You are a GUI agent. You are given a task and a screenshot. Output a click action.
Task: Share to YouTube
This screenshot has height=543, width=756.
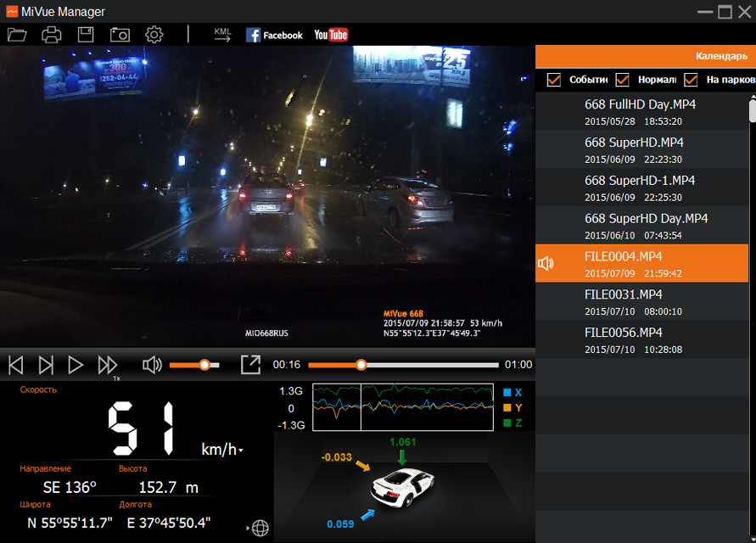331,35
